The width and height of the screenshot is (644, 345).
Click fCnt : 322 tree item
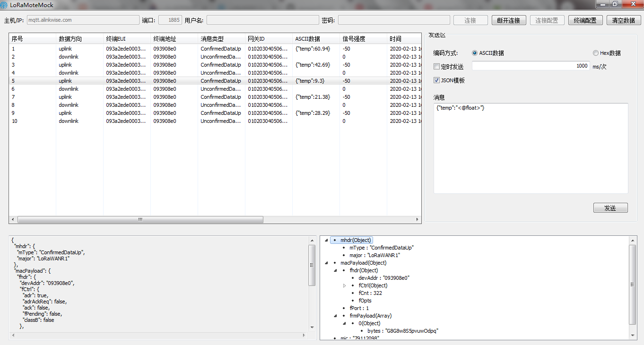click(x=370, y=293)
